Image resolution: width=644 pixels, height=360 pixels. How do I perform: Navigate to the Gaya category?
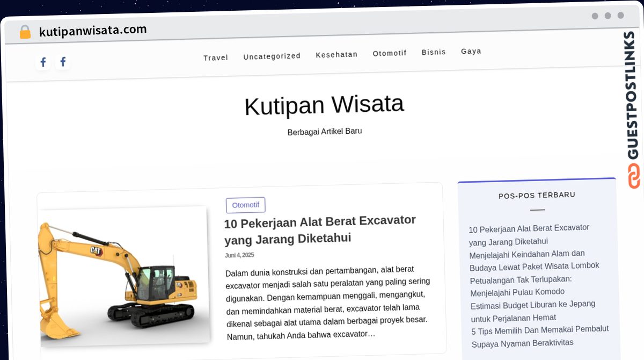(471, 51)
